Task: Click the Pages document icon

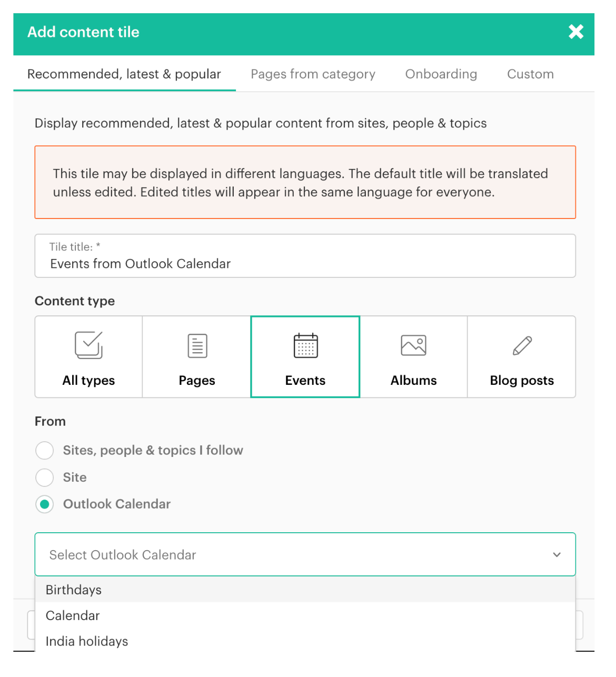Action: pyautogui.click(x=197, y=346)
